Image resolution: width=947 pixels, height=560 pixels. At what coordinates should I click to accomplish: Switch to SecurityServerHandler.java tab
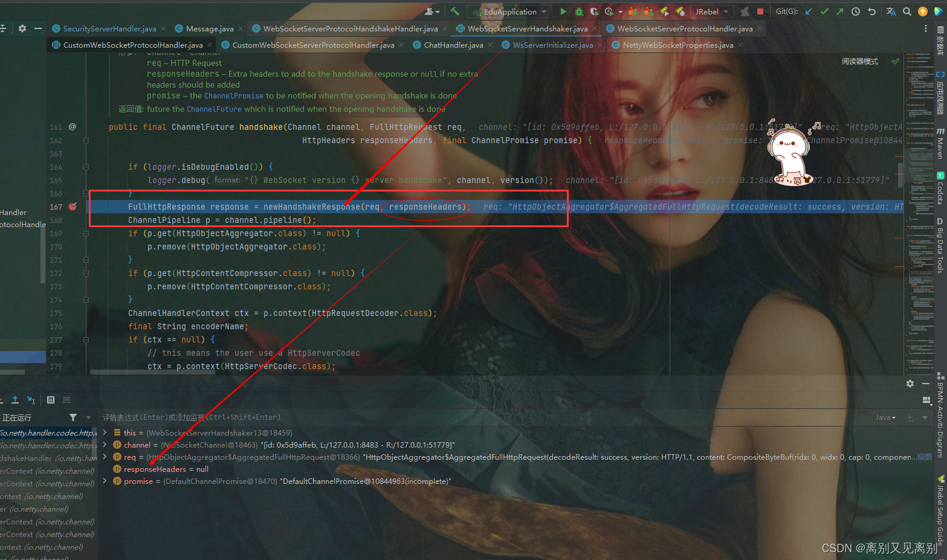(109, 28)
